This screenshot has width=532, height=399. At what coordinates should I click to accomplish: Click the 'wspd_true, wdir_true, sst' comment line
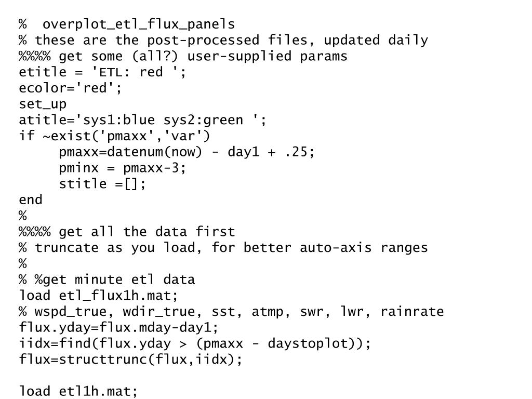coord(231,312)
